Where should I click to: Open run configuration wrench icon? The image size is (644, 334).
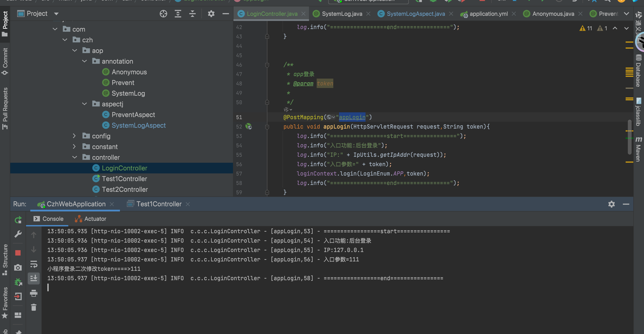18,234
